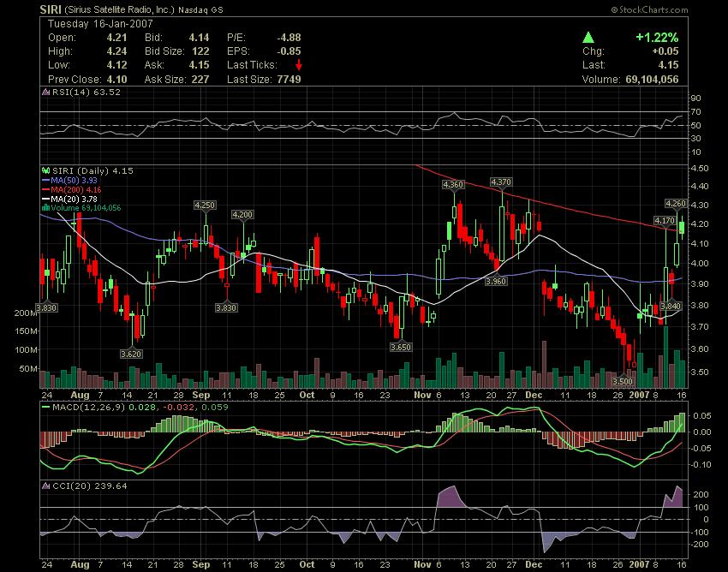Click the volume bars icon beside Volume legend
This screenshot has height=572, width=728.
pyautogui.click(x=45, y=207)
